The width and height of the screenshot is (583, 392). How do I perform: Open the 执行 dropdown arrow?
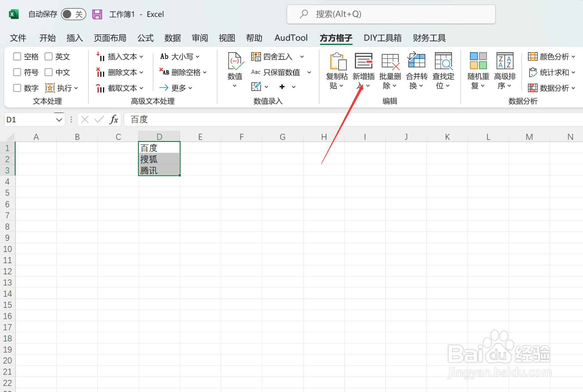tap(76, 88)
